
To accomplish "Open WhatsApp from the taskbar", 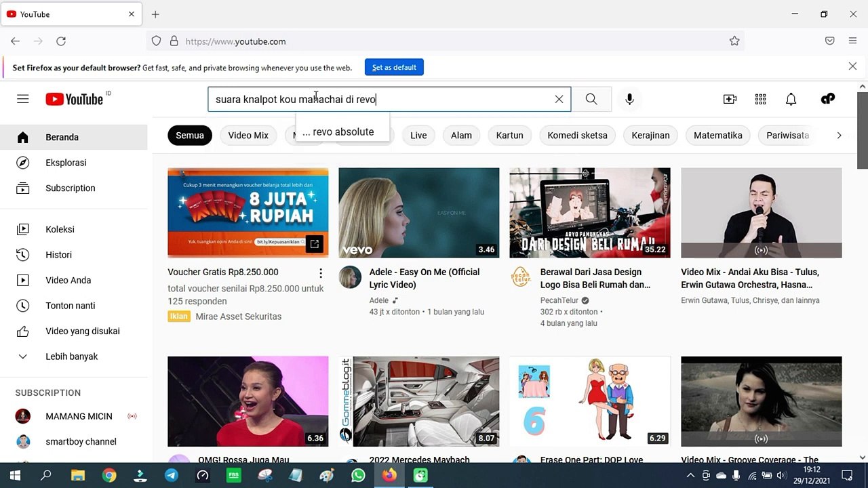I will [358, 475].
